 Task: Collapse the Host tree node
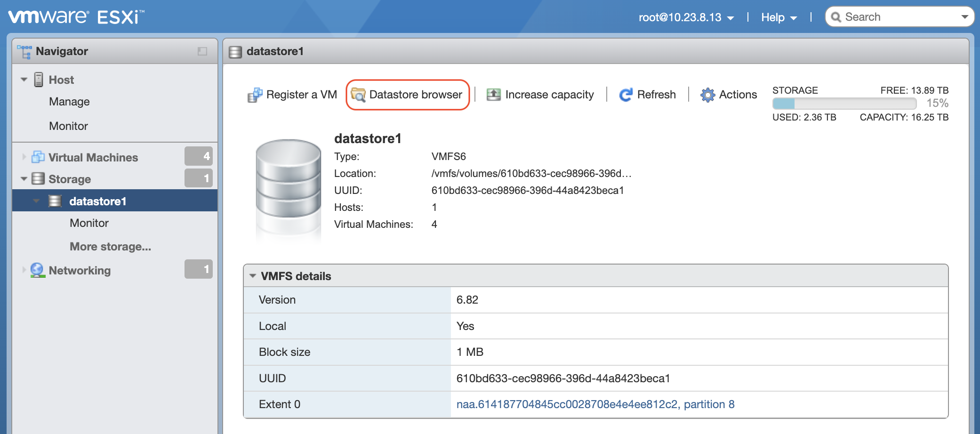coord(24,80)
